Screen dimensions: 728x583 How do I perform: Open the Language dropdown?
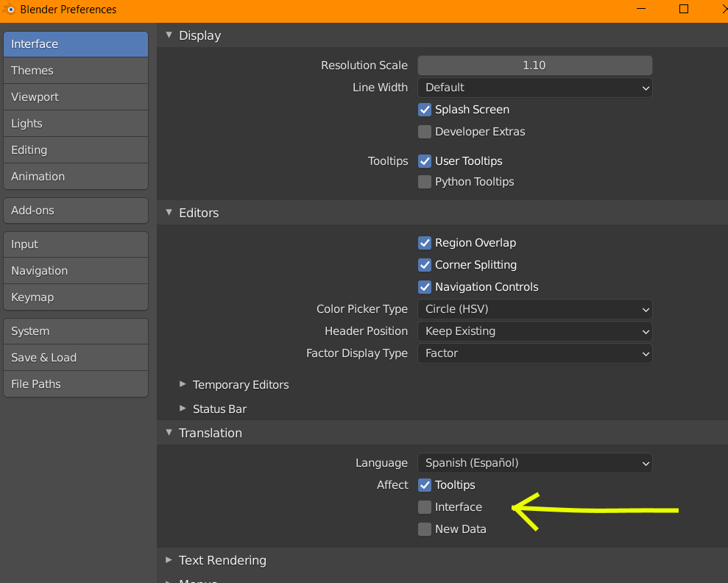pos(534,463)
